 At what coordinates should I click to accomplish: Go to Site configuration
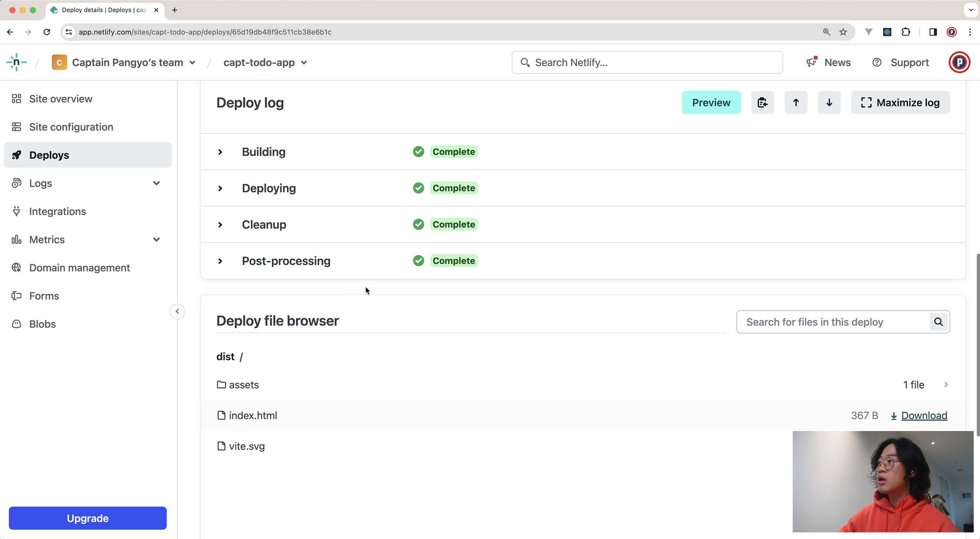click(x=71, y=127)
